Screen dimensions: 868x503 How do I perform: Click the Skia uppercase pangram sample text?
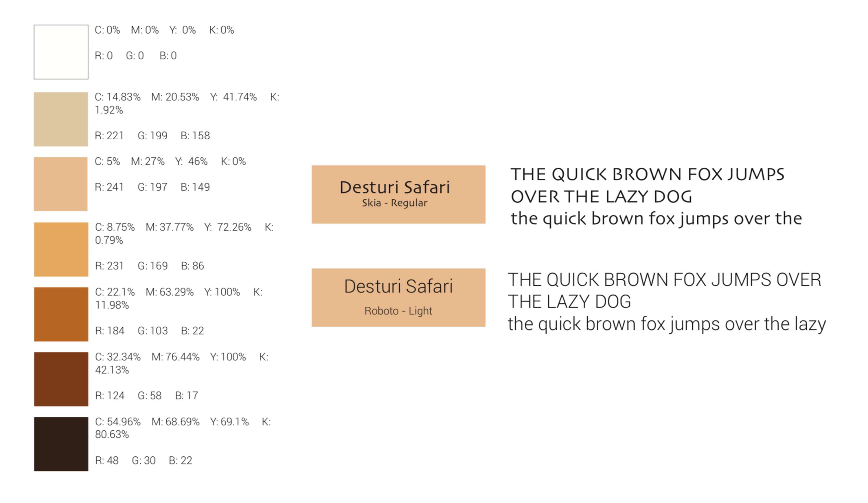pos(648,186)
